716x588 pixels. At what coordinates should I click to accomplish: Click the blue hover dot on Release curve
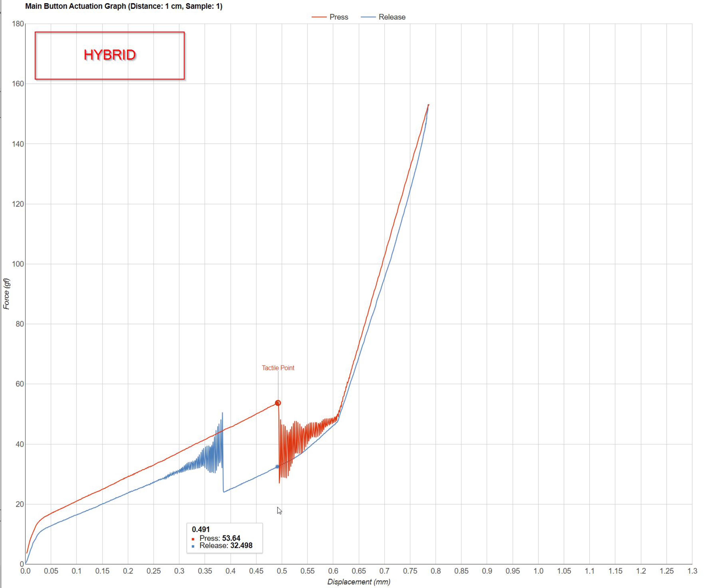(277, 467)
